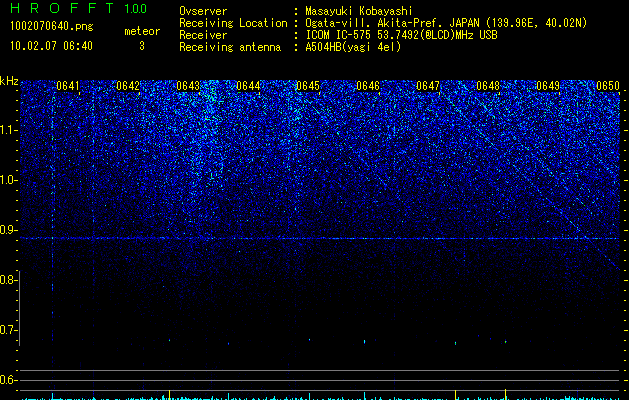
Task: Click the meteor count value 3
Action: point(142,46)
